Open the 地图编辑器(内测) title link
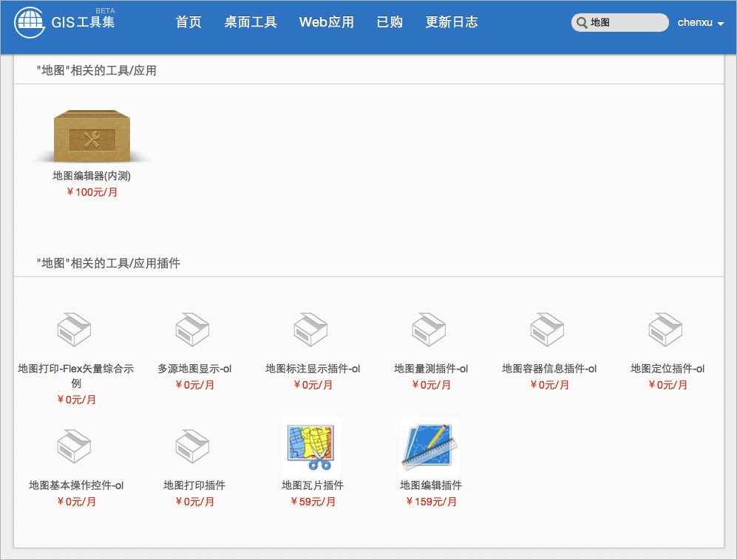Viewport: 737px width, 560px height. (x=92, y=176)
